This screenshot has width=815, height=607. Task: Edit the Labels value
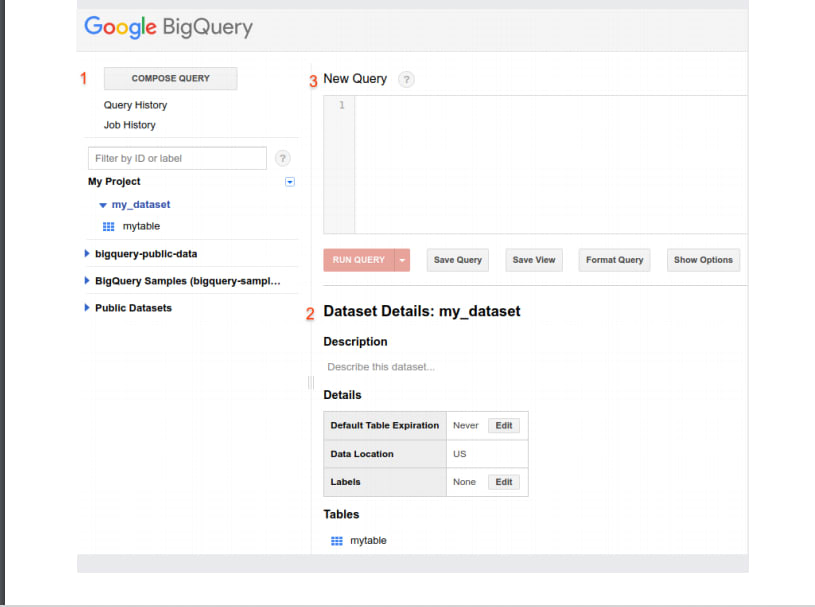pos(504,482)
